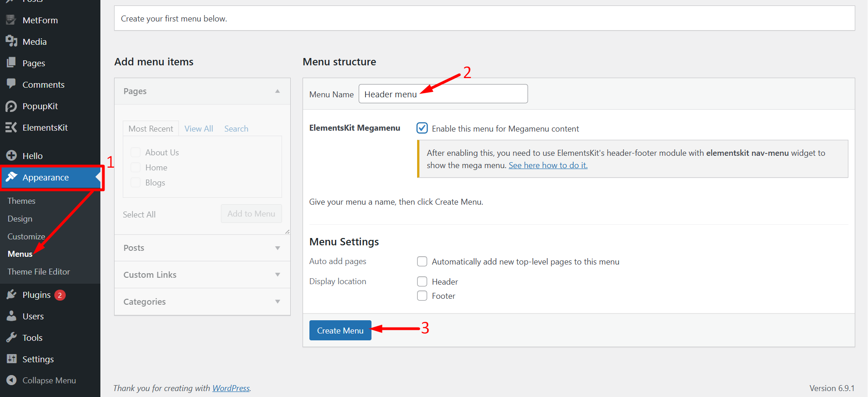Click the Comments speech bubble icon

[x=11, y=84]
